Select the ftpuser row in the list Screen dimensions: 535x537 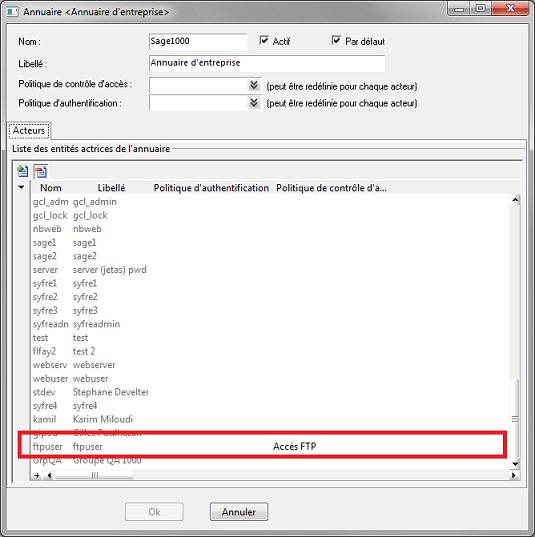(262, 447)
